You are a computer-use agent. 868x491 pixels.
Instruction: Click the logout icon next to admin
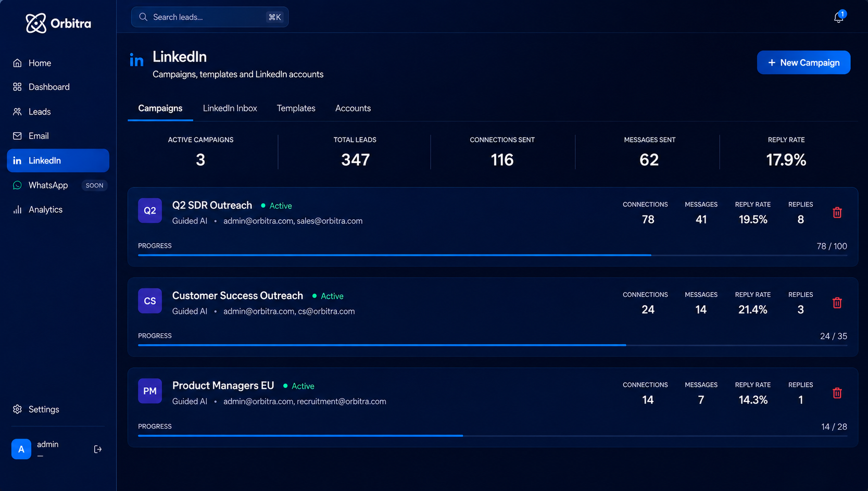click(97, 449)
